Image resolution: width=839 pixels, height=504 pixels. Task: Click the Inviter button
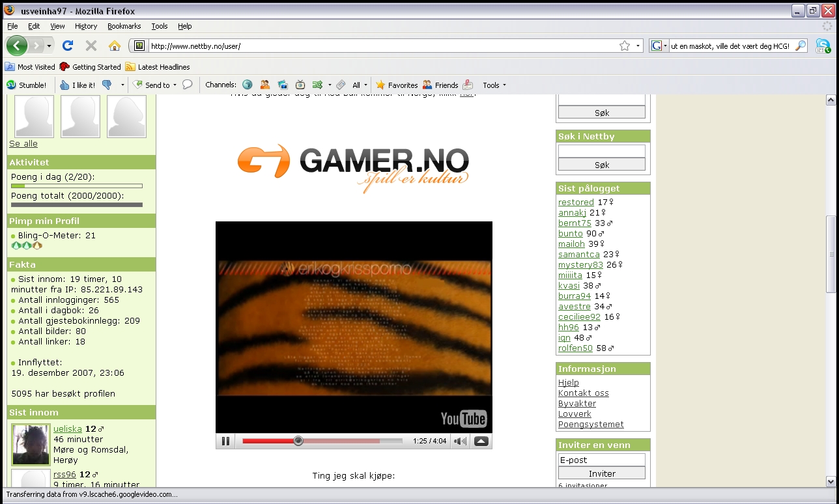coord(602,473)
